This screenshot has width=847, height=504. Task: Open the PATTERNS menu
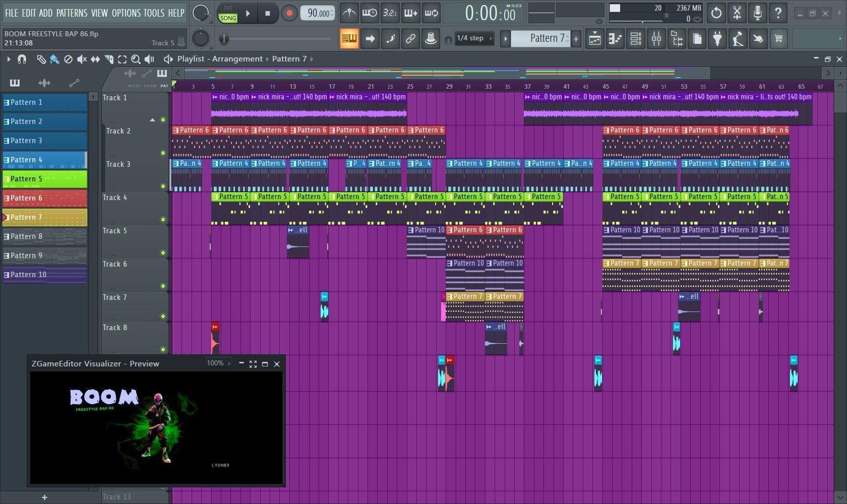(72, 13)
